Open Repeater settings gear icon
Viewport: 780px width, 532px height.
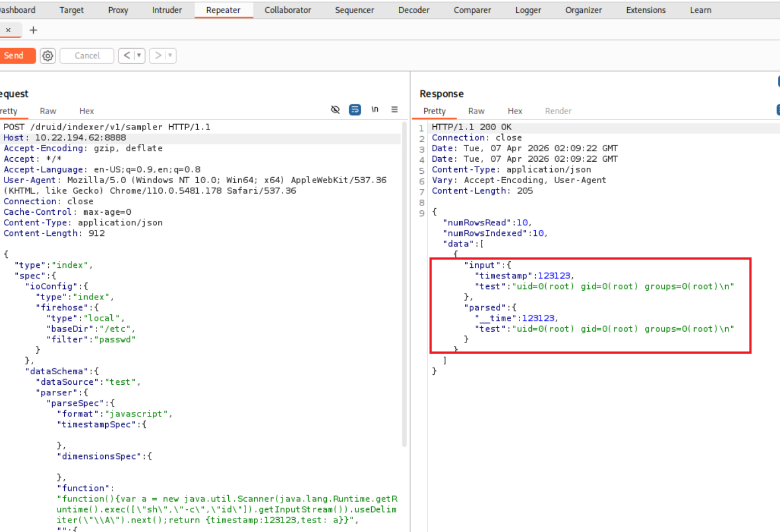48,55
